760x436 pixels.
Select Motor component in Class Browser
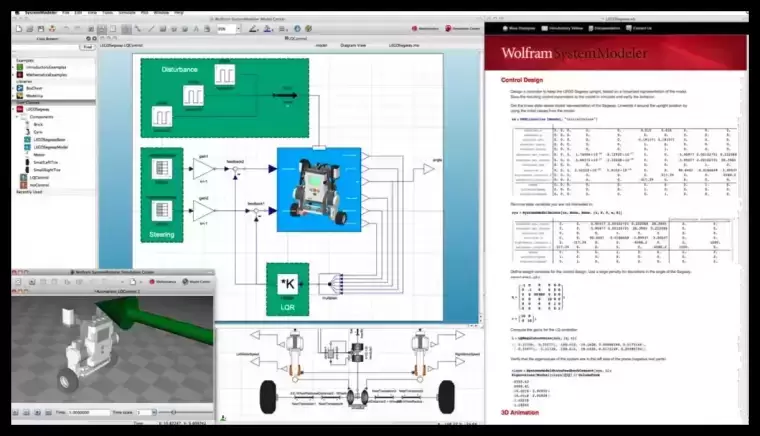39,155
